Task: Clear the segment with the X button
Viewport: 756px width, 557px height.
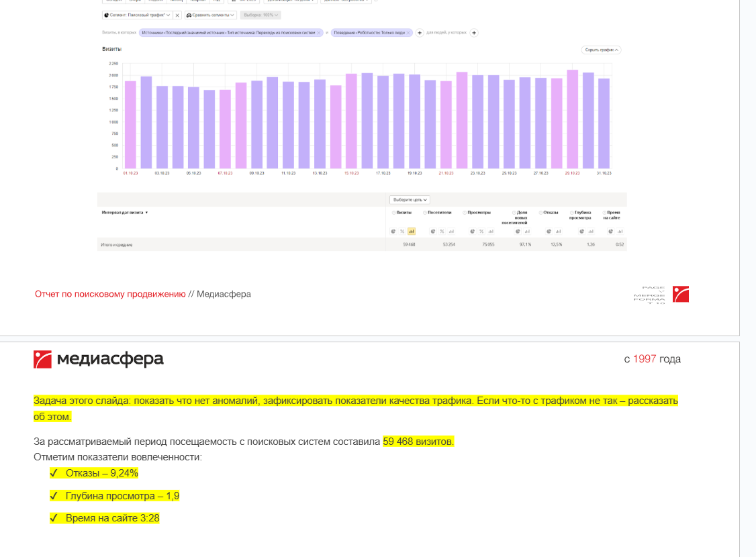Action: 177,15
